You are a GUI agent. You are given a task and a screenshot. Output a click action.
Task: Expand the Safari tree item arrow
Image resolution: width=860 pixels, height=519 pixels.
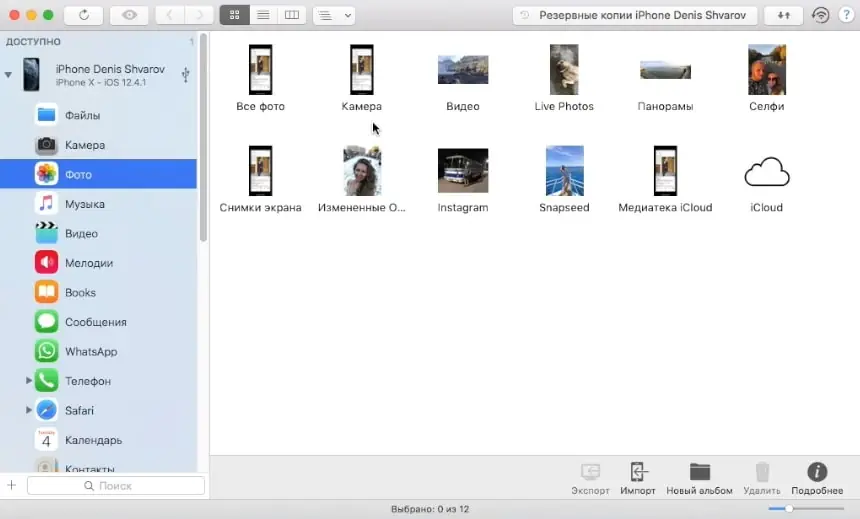click(29, 410)
